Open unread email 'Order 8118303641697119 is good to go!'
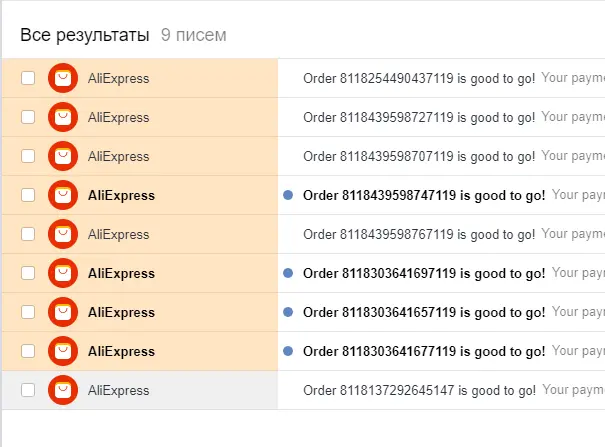Screen dimensions: 605x447 click(424, 273)
